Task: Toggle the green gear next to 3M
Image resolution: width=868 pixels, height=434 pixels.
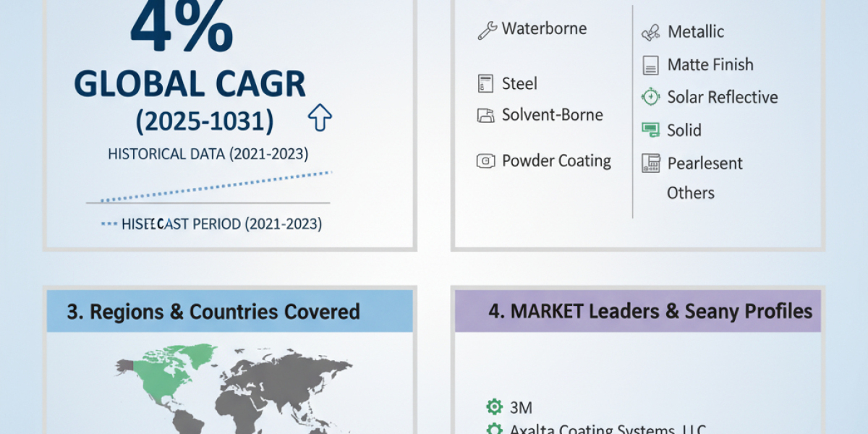Action: click(x=494, y=407)
